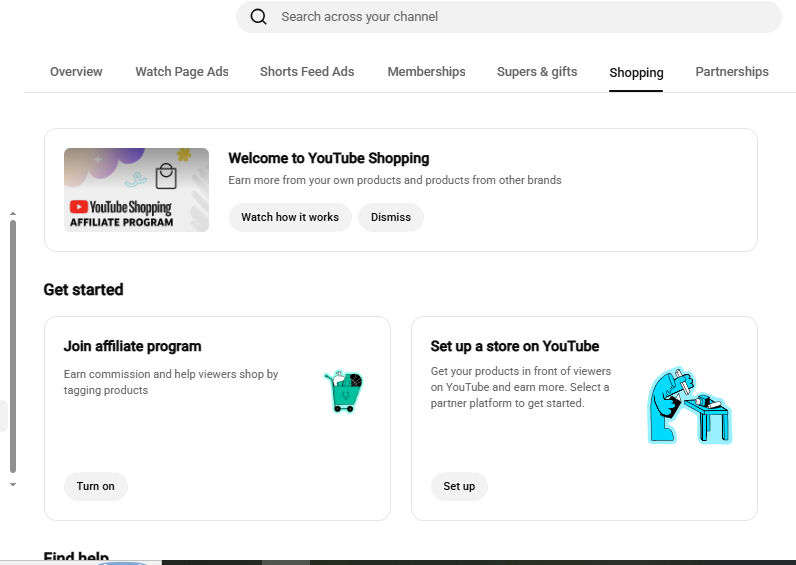Screen dimensions: 796x565
Task: Switch to the Watch Page Ads tab
Action: click(182, 72)
